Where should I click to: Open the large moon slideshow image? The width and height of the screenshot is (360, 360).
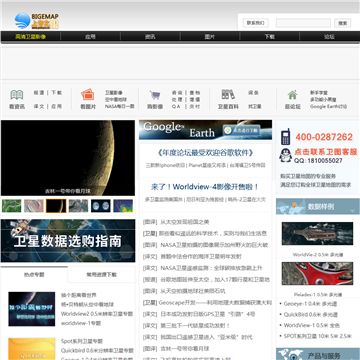tap(68, 158)
